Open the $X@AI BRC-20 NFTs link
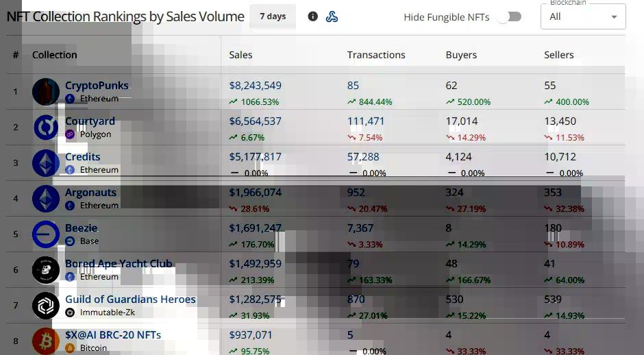The height and width of the screenshot is (355, 644). click(x=113, y=335)
